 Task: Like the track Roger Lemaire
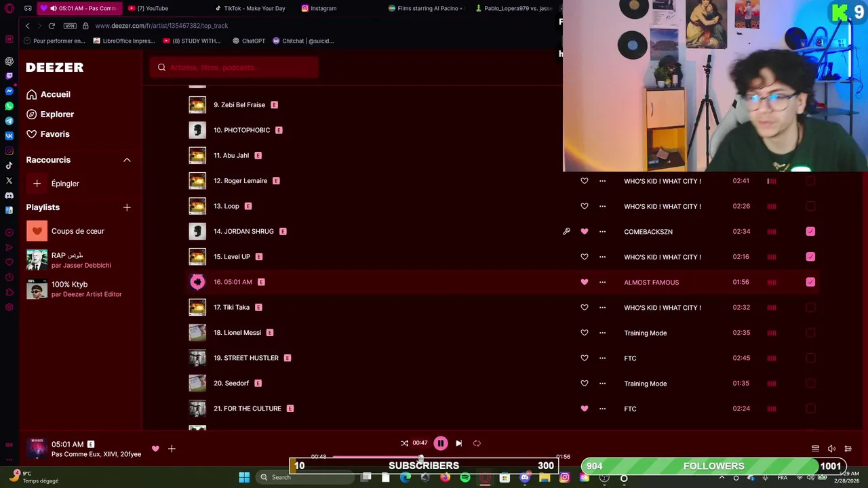585,181
